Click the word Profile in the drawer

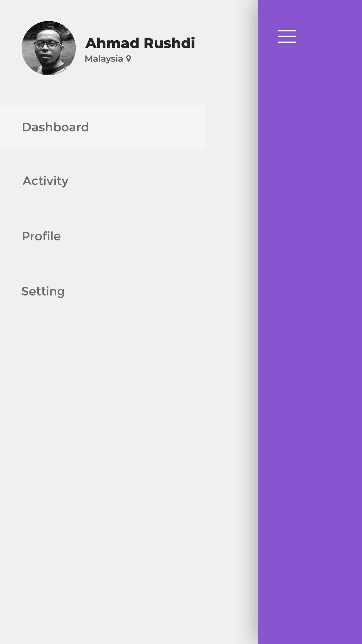[x=41, y=236]
